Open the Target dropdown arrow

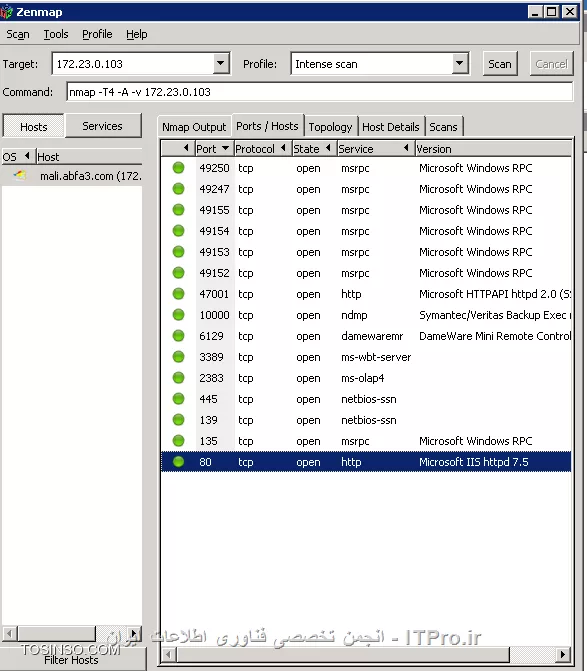click(220, 63)
